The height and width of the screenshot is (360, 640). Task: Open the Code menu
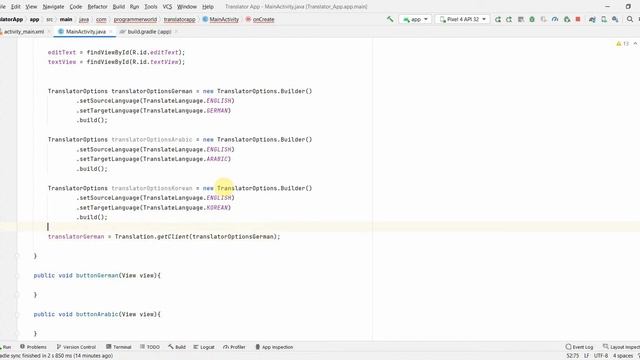76,7
